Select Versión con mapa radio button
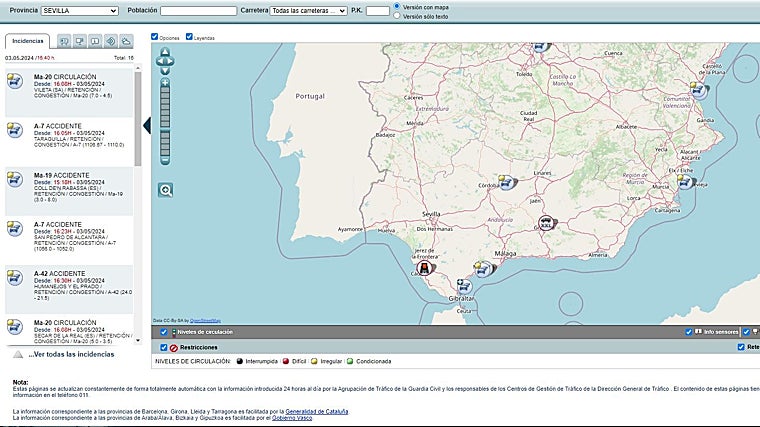Image resolution: width=760 pixels, height=427 pixels. point(397,6)
